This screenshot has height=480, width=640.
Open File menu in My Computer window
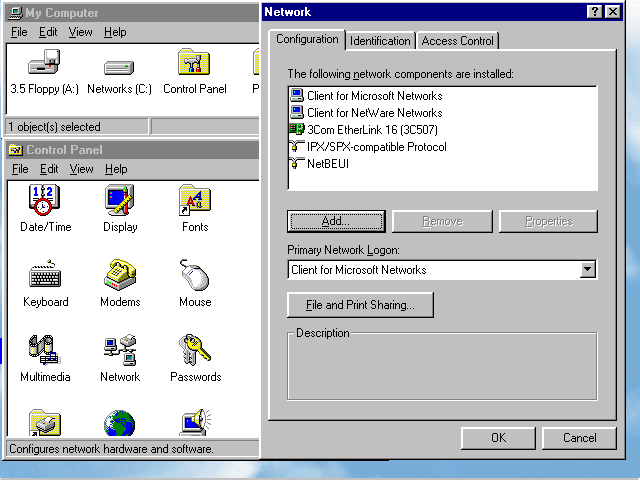[19, 32]
